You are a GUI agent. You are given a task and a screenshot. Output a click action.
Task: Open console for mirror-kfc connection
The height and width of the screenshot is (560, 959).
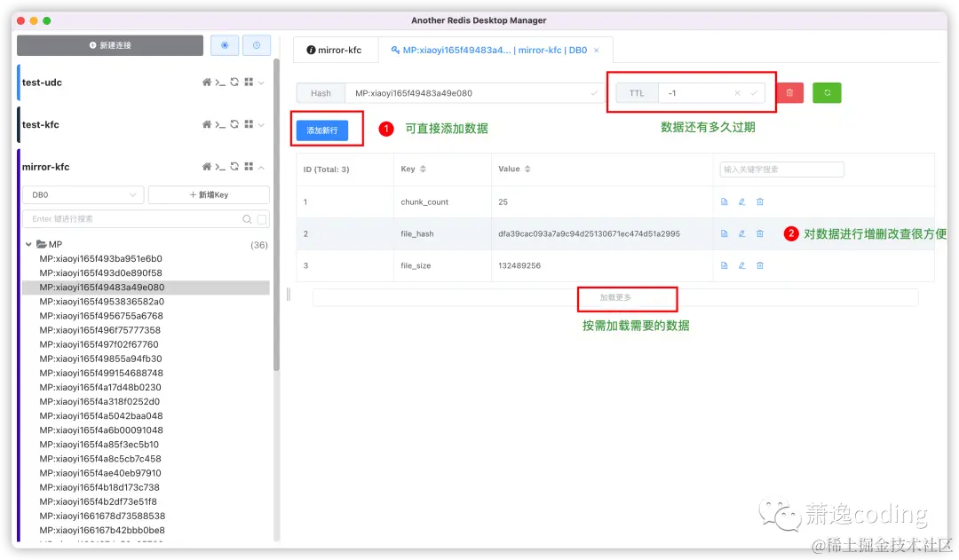coord(220,166)
